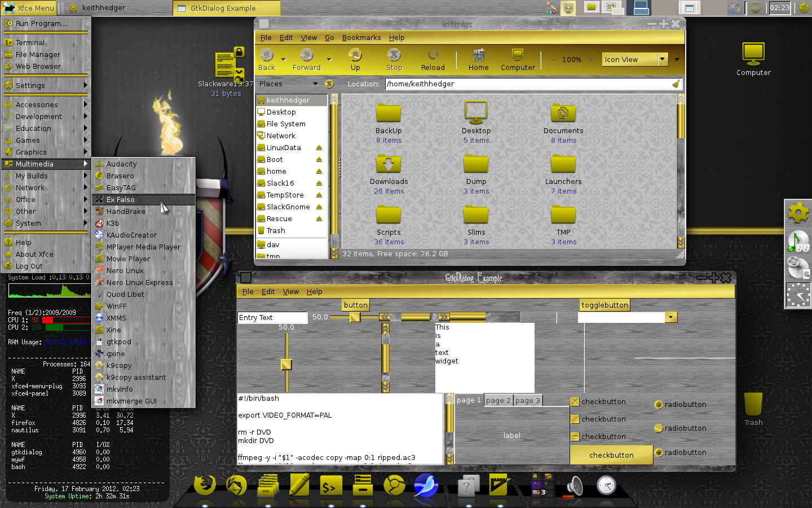Open the Forward history dropdown arrow

(x=329, y=59)
